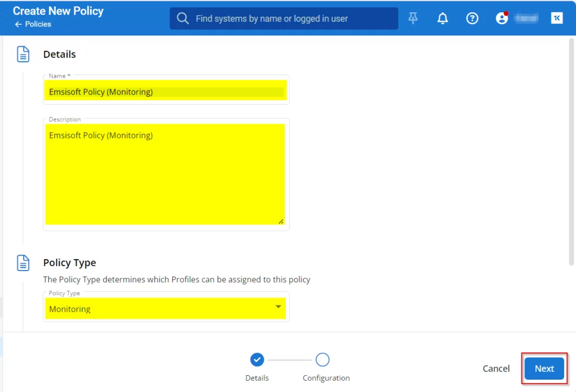This screenshot has height=392, width=576.
Task: Open the help question mark icon
Action: [472, 19]
